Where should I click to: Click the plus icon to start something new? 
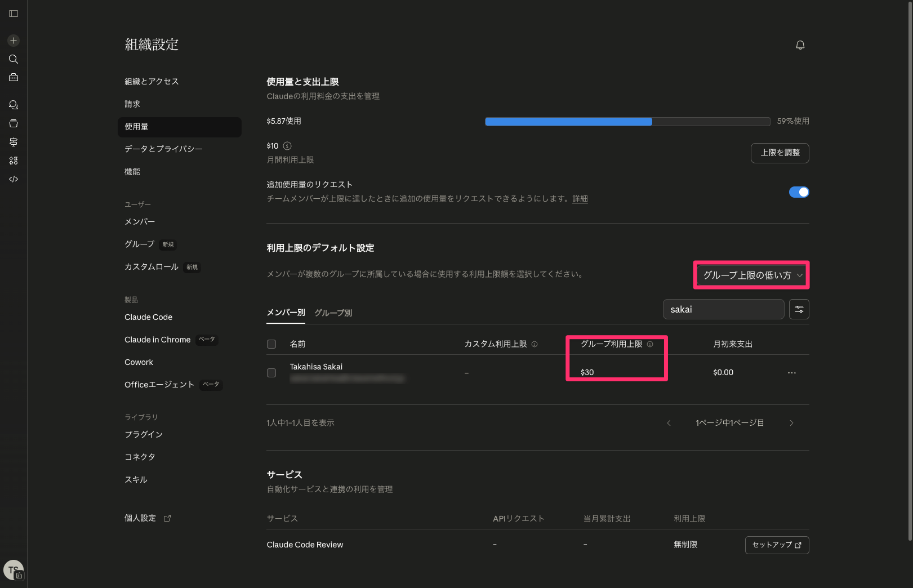click(x=13, y=40)
